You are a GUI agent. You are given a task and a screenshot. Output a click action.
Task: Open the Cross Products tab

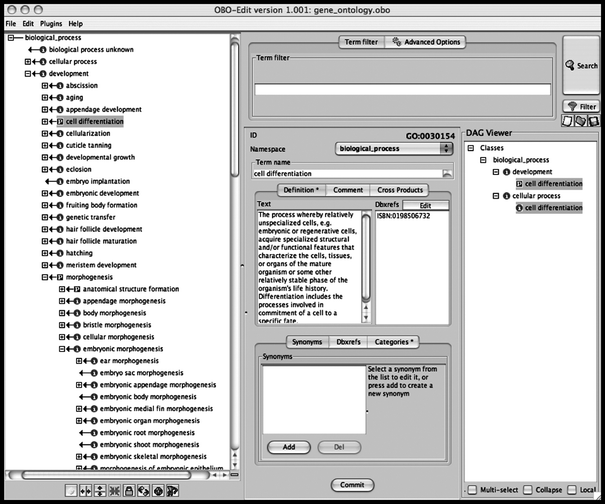coord(400,190)
